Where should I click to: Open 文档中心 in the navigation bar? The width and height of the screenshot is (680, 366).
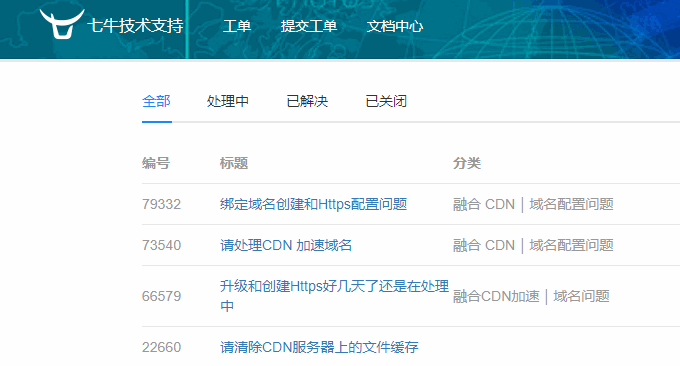(x=395, y=26)
